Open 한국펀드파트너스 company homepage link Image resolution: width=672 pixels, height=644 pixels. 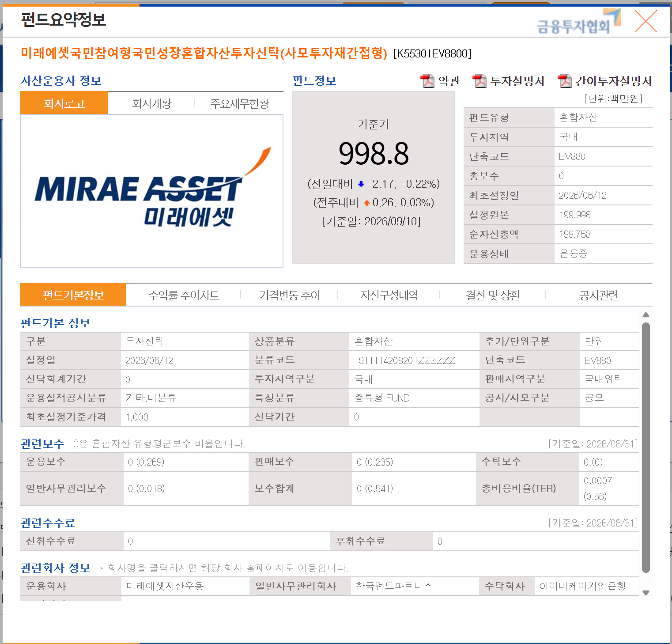(x=394, y=586)
